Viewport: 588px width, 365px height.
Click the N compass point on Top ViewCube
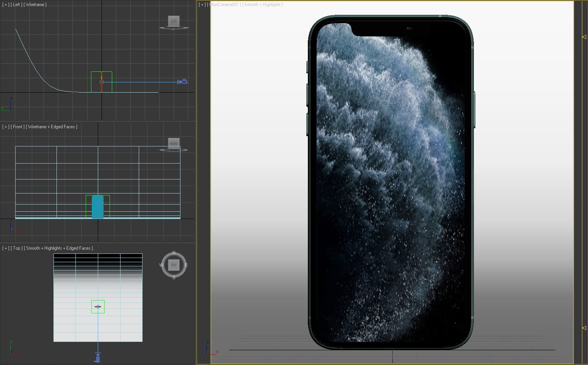coord(174,253)
